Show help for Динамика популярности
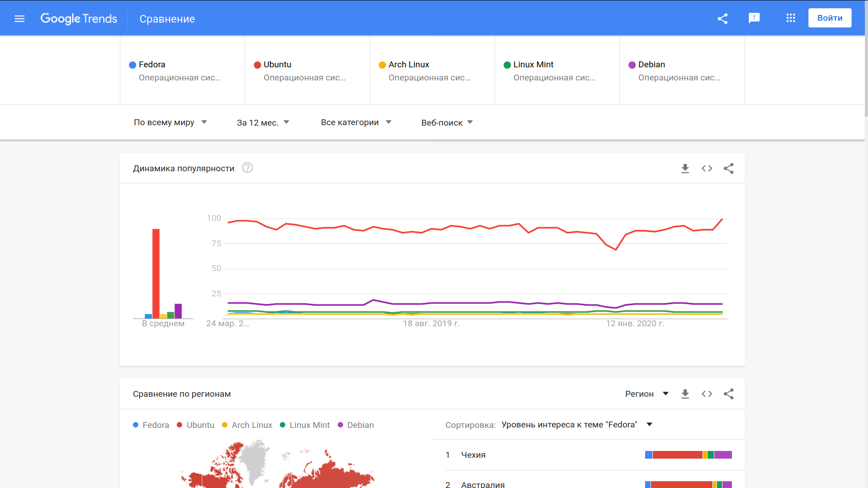The width and height of the screenshot is (868, 488). click(x=247, y=168)
